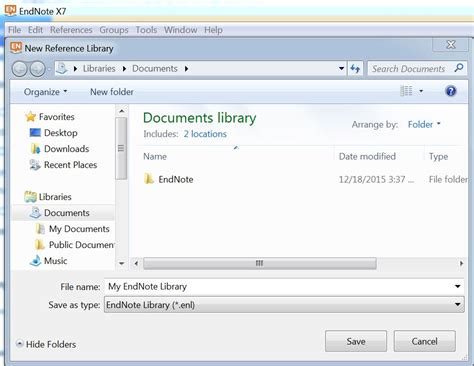Screen dimensions: 474x366
Task: Open the Groups menu
Action: [114, 30]
